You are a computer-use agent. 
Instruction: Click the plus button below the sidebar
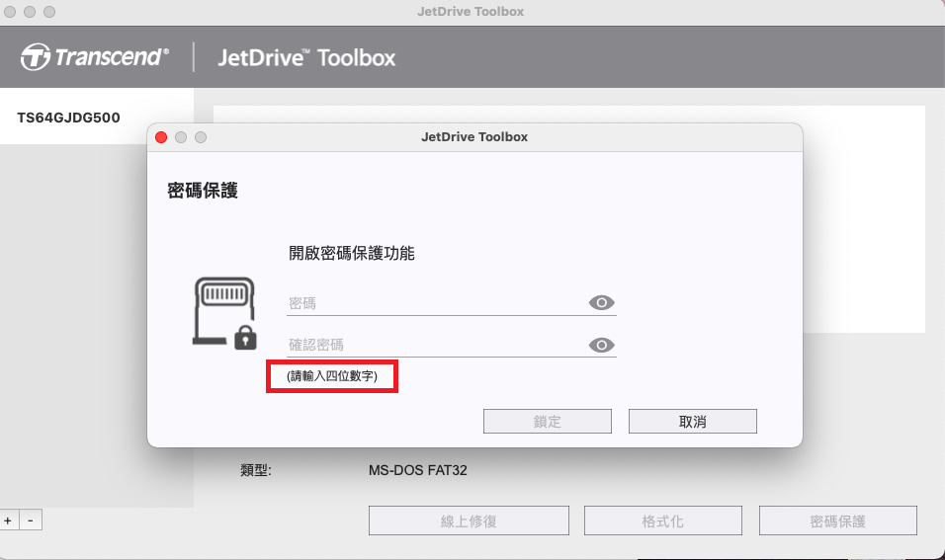[9, 520]
